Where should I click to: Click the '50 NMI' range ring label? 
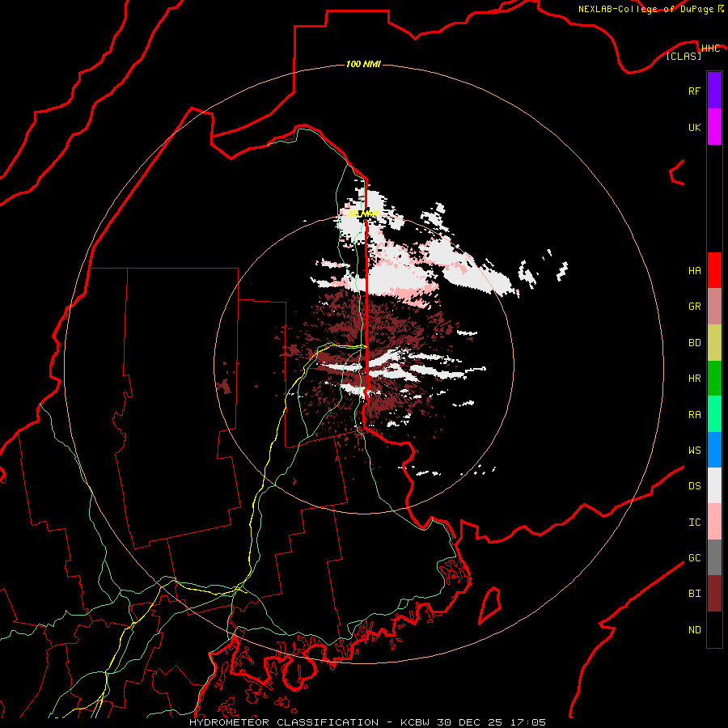pyautogui.click(x=363, y=214)
